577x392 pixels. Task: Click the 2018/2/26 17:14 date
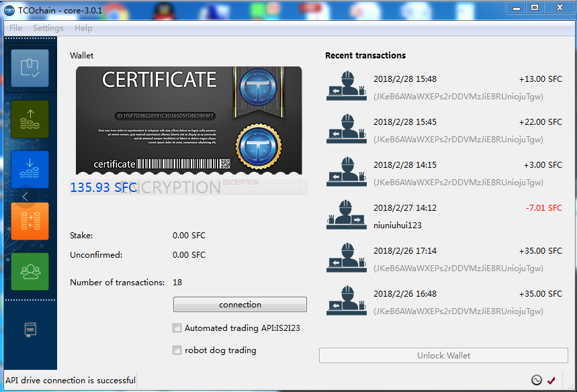point(405,251)
